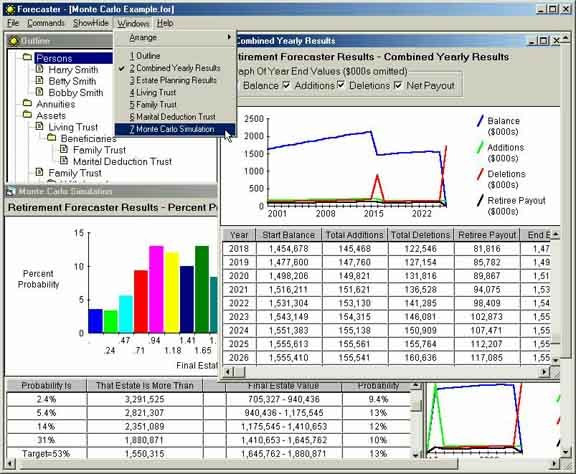Click the 2018 year cell
The image size is (576, 474).
coord(239,249)
